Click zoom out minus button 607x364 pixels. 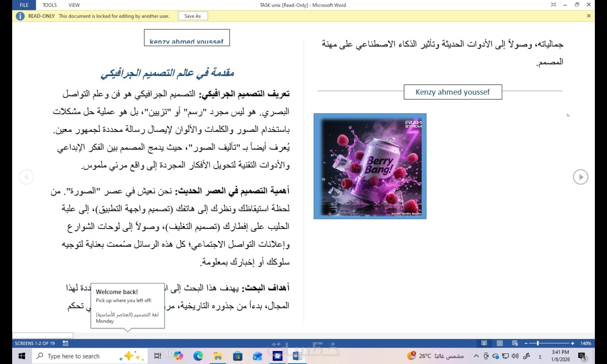(x=526, y=343)
